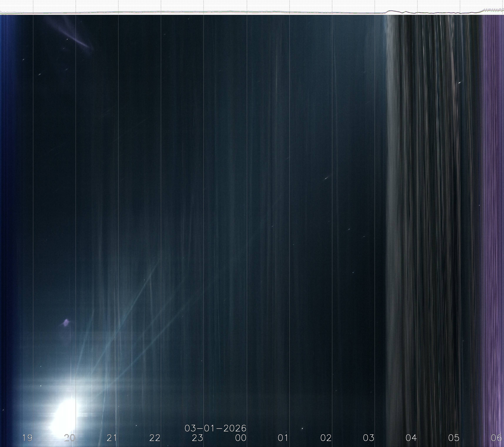504x447 pixels.
Task: Click the 05 hour label
Action: tap(454, 438)
